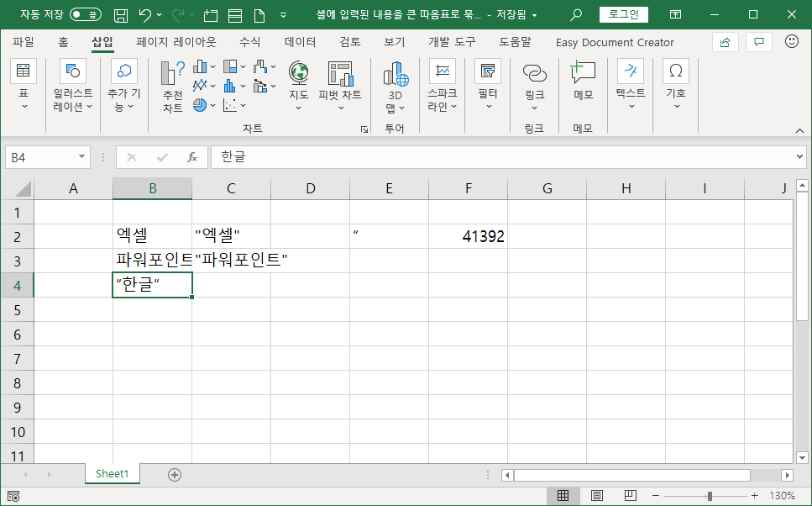Open the Easy Document Creator tab
The image size is (812, 506).
615,43
